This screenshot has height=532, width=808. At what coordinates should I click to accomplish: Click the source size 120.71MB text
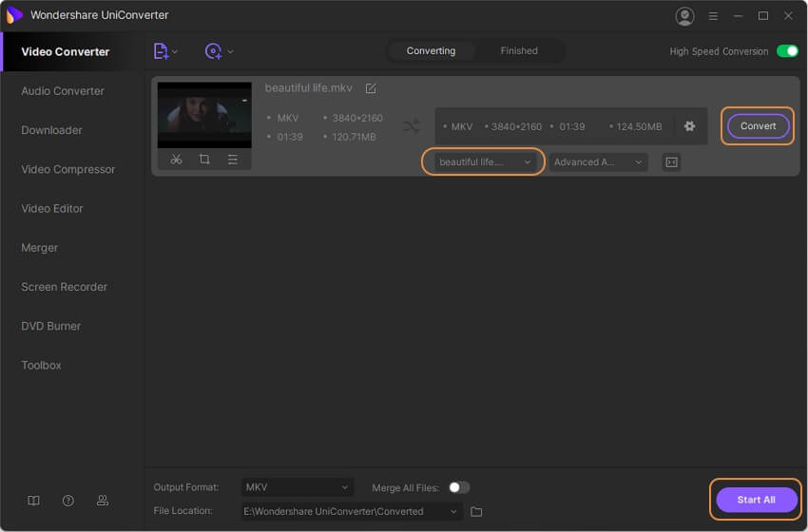click(x=354, y=137)
